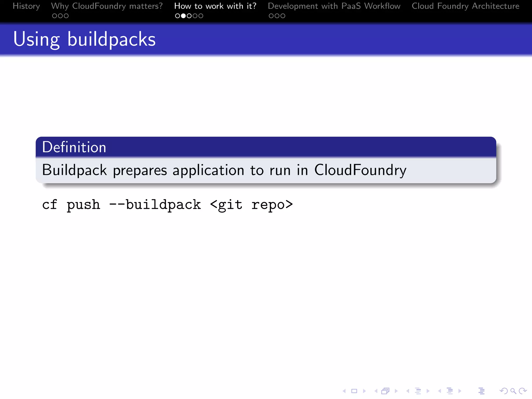Select third dot under Development with PaaS Workflow
This screenshot has width=532, height=399.
pyautogui.click(x=283, y=16)
